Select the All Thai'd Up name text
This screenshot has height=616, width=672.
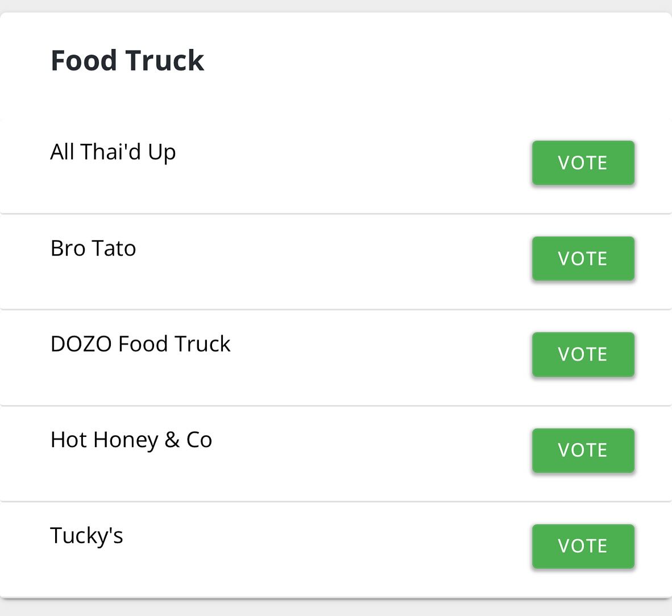113,152
